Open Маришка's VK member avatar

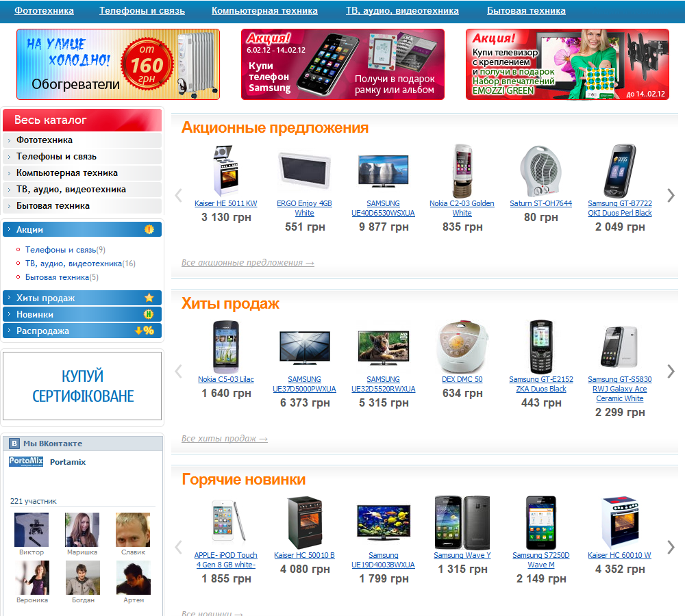(x=82, y=530)
